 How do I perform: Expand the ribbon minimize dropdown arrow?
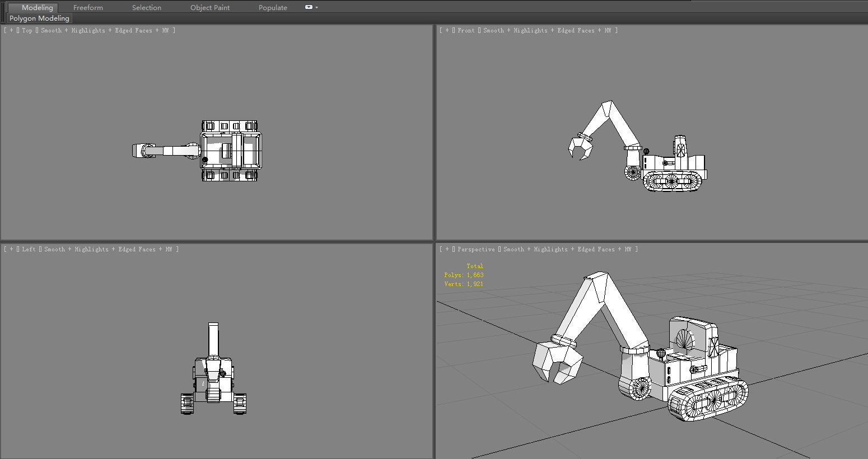tap(317, 7)
